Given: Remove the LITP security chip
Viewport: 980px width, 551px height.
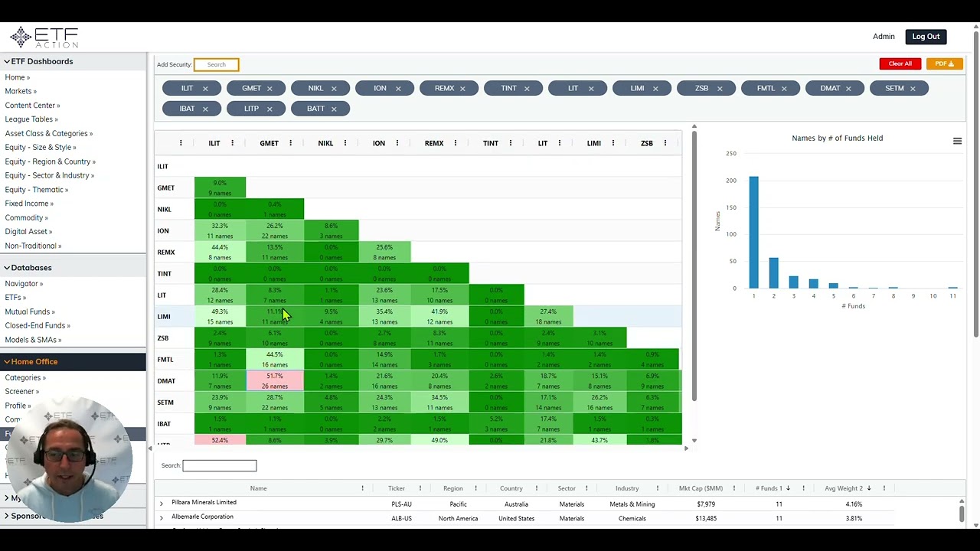Looking at the screenshot, I should tap(269, 109).
